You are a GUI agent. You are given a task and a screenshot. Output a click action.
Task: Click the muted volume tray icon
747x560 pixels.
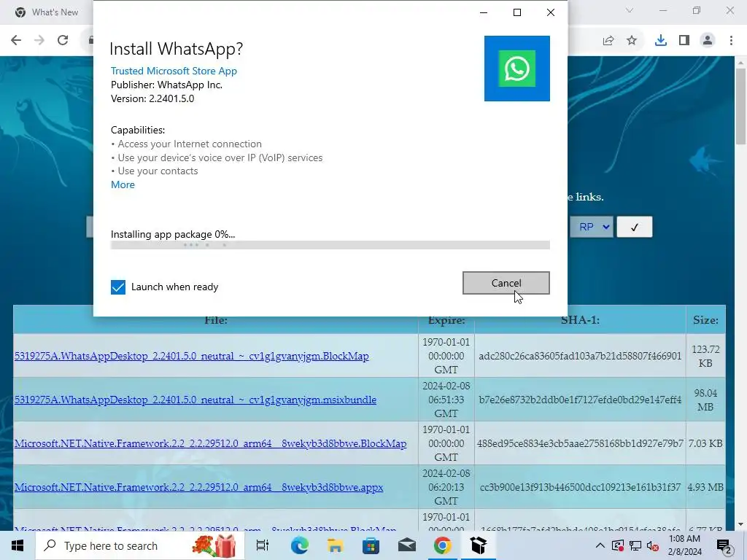653,545
